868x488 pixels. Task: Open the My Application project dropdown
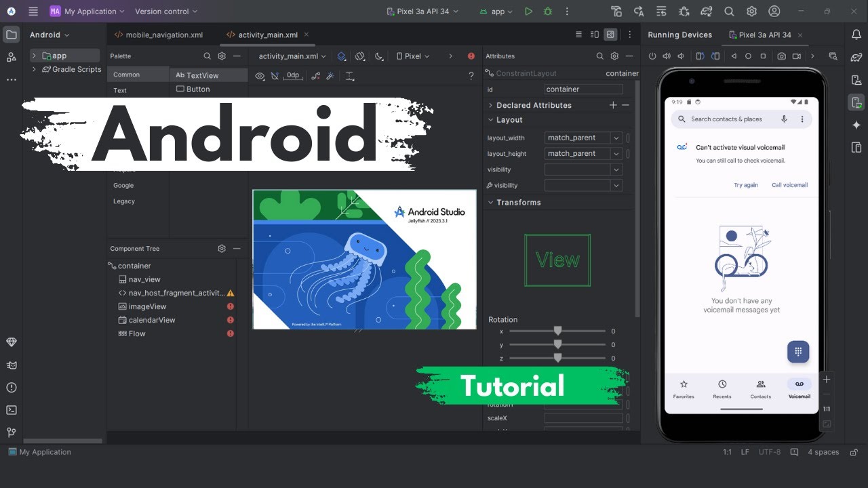point(87,12)
